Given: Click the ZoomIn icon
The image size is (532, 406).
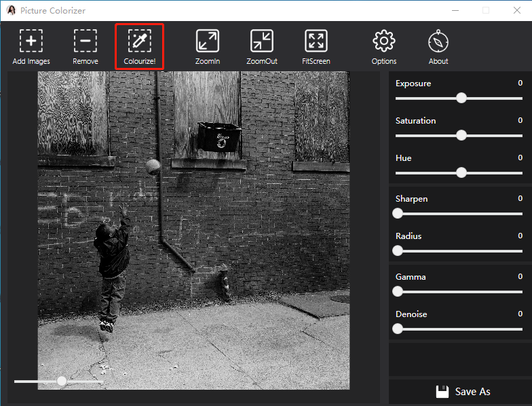Looking at the screenshot, I should coord(208,41).
